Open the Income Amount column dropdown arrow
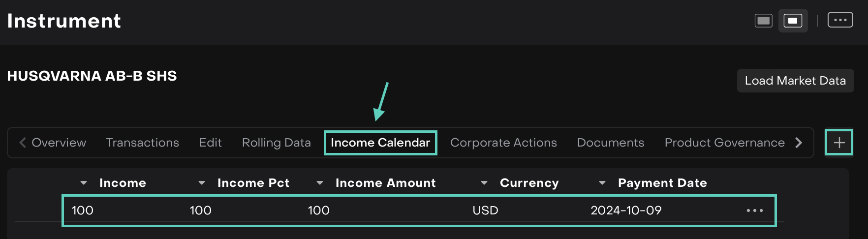The image size is (868, 239). [320, 183]
